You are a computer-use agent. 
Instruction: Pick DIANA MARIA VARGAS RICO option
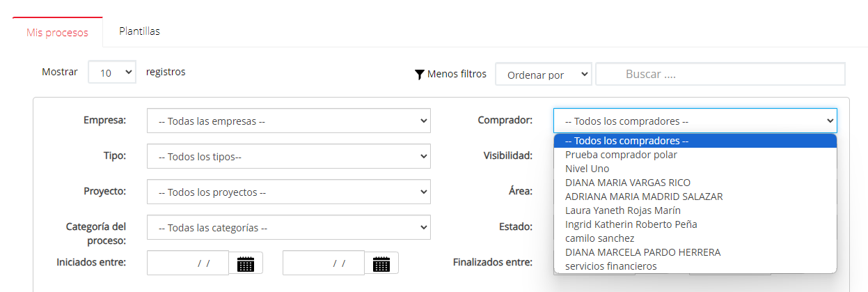(627, 183)
